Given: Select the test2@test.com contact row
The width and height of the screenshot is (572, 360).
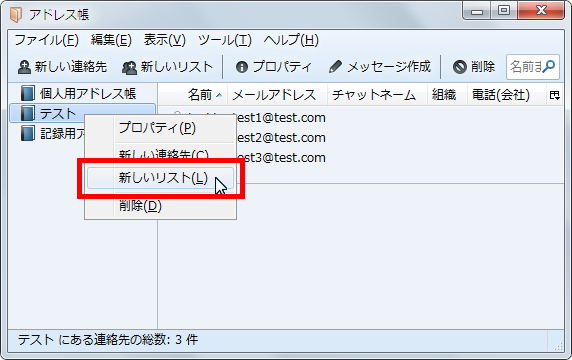Looking at the screenshot, I should [x=362, y=138].
